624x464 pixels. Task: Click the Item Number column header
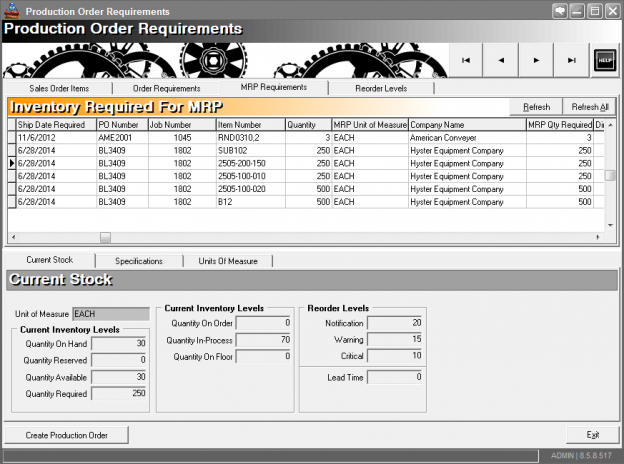coord(251,125)
